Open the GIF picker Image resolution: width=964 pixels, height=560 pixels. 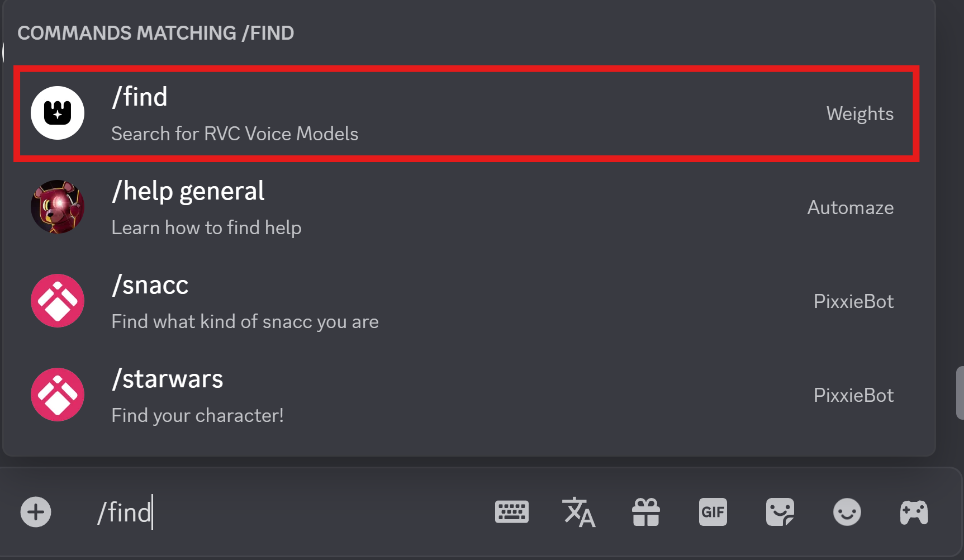point(713,512)
